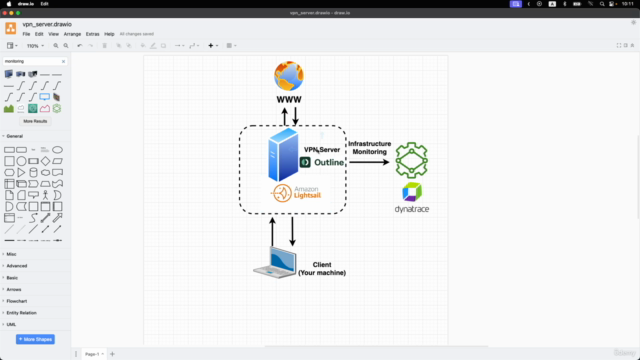
Task: Open the Apple menu in menu bar
Action: coord(9,4)
